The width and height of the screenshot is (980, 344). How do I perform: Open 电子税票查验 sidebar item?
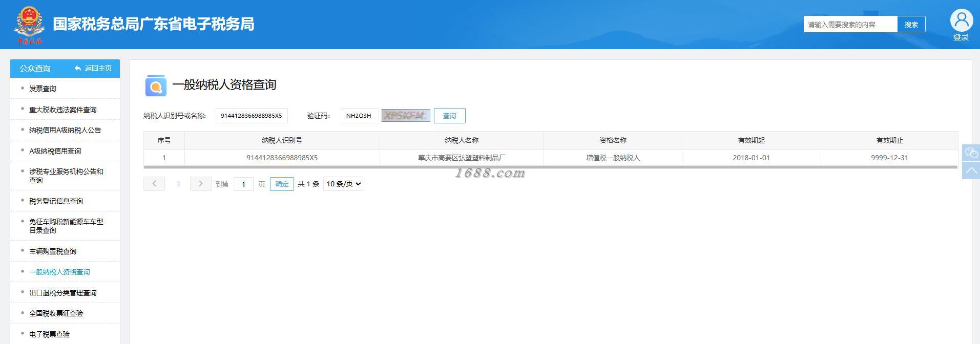coord(49,334)
